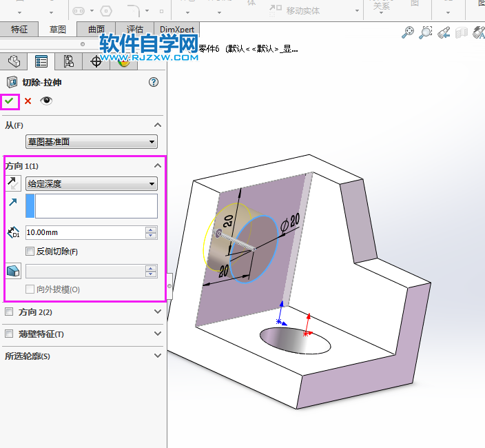Click the 10.00mm depth input field

85,232
